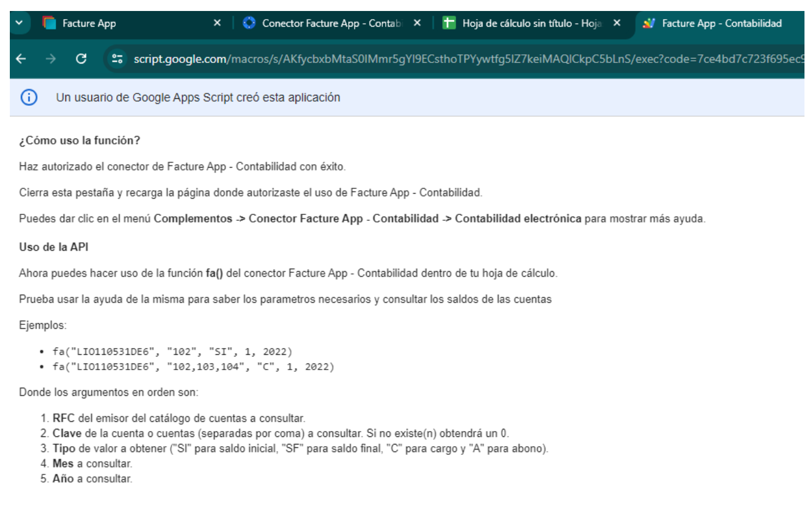
Task: Click the Facture App favicon in first tab
Action: 49,23
